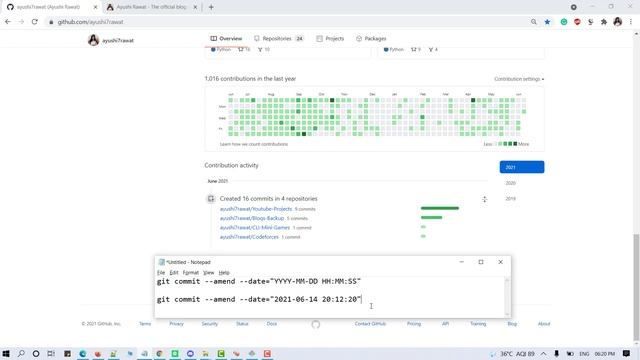Open a new browser tab with plus button
Viewport: 640px width, 360px height.
[x=211, y=7]
